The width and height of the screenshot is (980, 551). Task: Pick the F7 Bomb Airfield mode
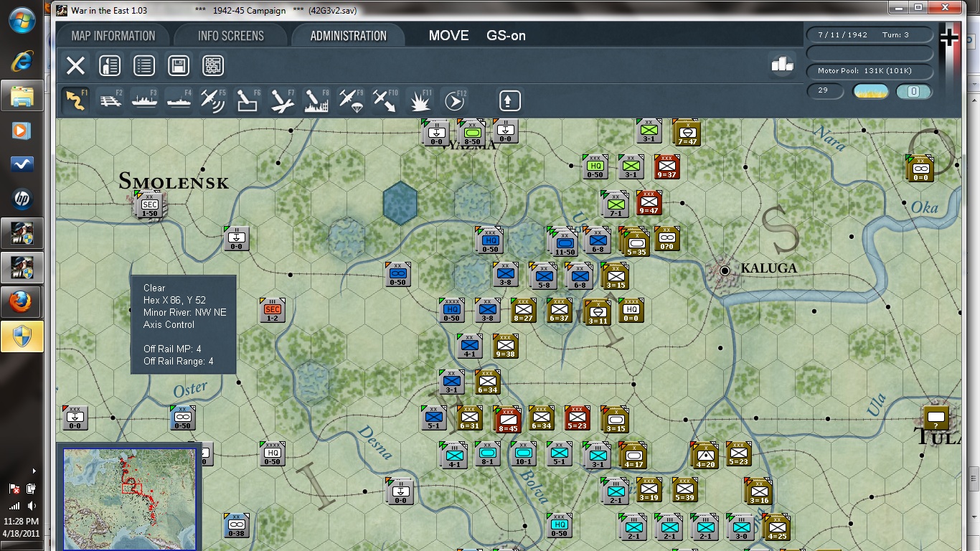(283, 100)
